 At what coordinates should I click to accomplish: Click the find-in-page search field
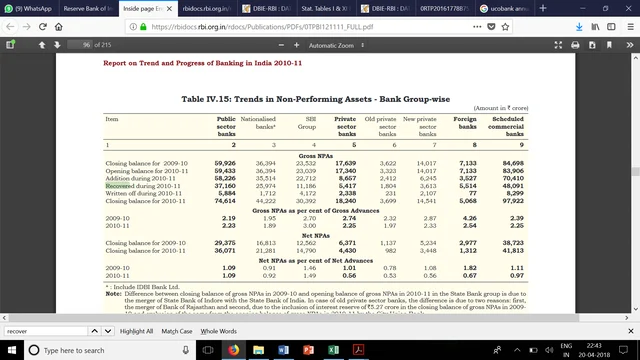pyautogui.click(x=46, y=331)
